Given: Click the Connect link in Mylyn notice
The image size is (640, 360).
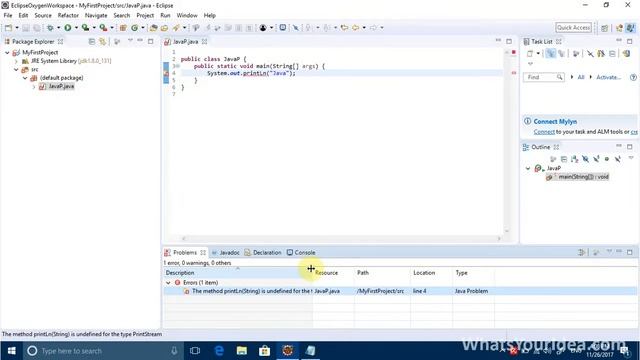Looking at the screenshot, I should pyautogui.click(x=544, y=132).
